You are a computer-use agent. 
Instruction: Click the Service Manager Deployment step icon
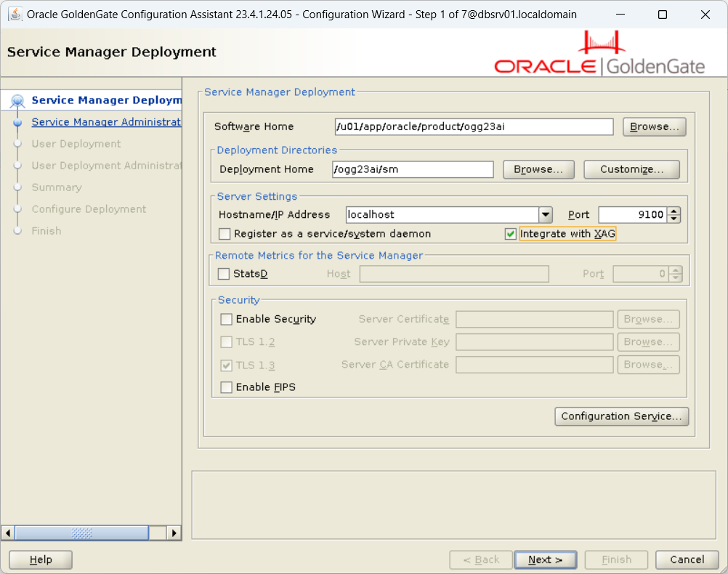[17, 100]
